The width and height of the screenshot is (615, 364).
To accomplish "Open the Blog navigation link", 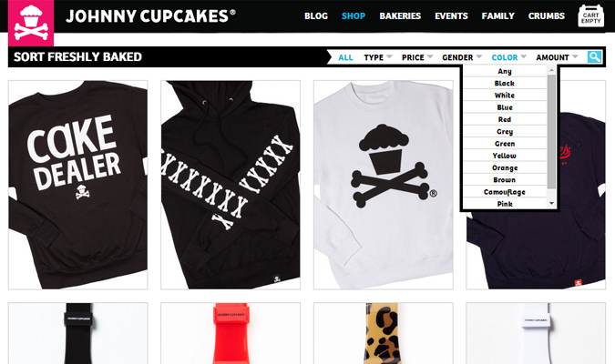I will pos(316,16).
